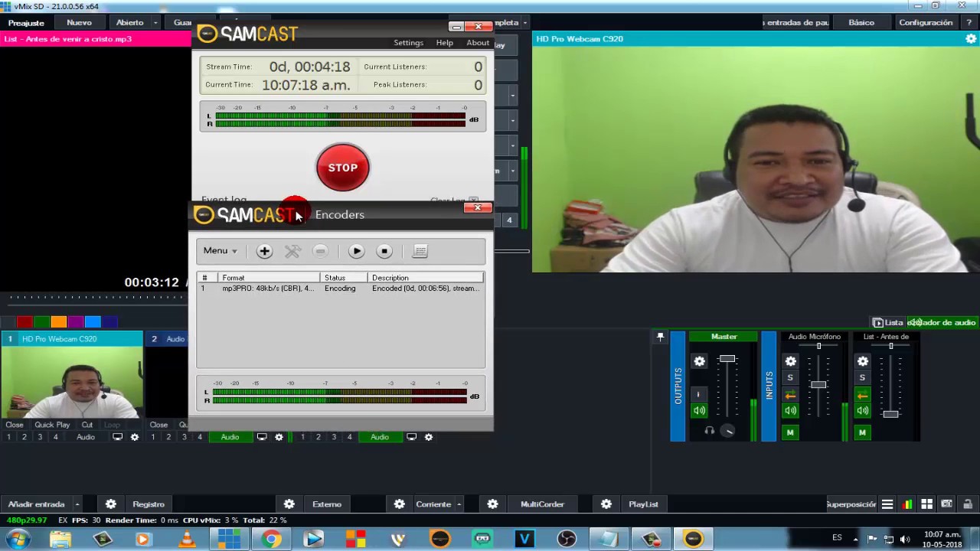Open input 3 settings gear
Image resolution: width=980 pixels, height=551 pixels.
click(429, 437)
